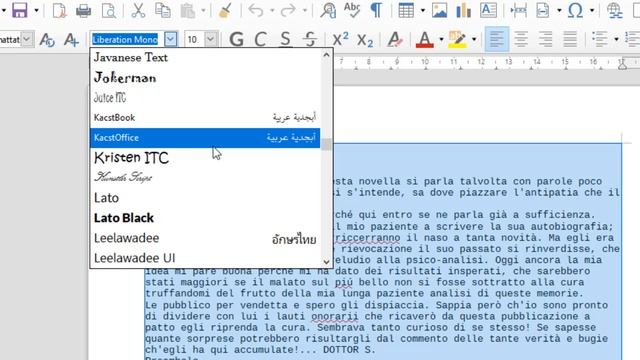Viewport: 640px width, 360px height.
Task: Undo the last action
Action: (256, 10)
